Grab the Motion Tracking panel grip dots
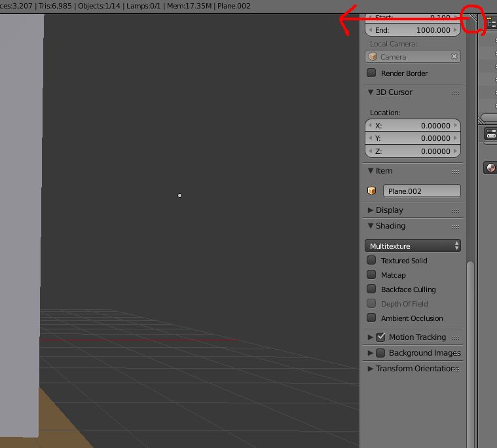The height and width of the screenshot is (448, 497). tap(456, 339)
